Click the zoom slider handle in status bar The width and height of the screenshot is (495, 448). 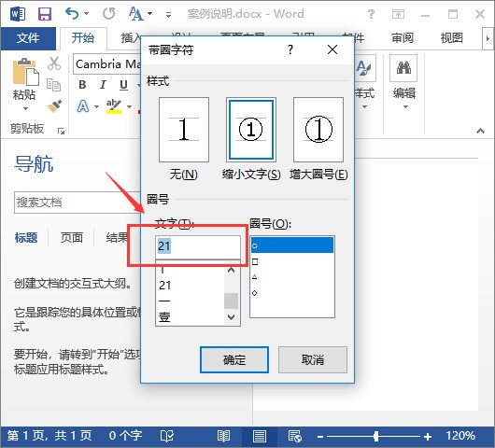375,436
